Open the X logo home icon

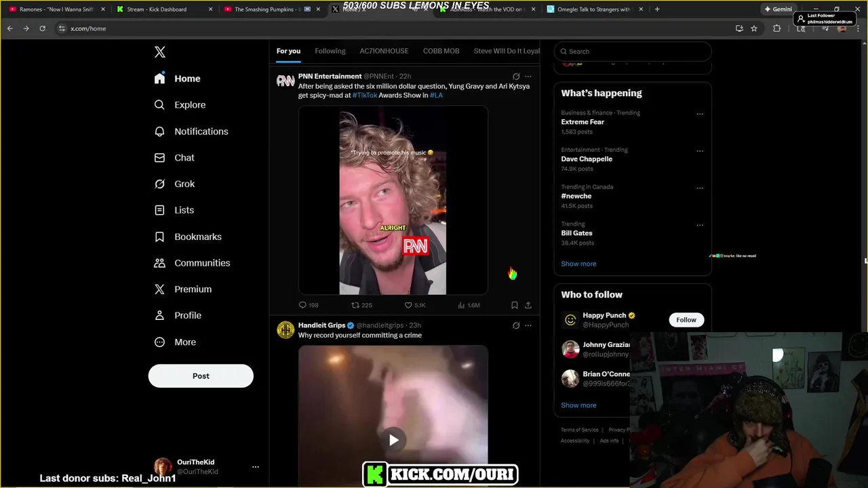point(159,52)
